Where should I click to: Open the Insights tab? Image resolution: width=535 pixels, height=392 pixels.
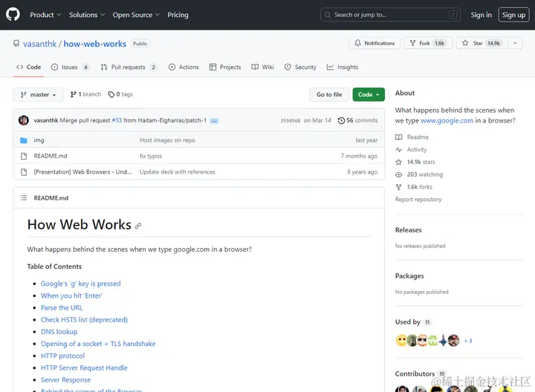343,67
